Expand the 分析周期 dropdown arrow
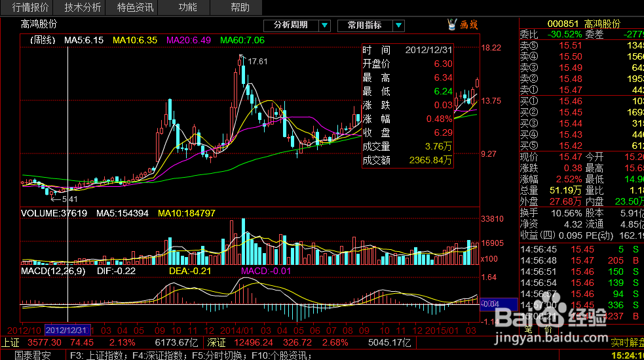The image size is (644, 360). 324,26
